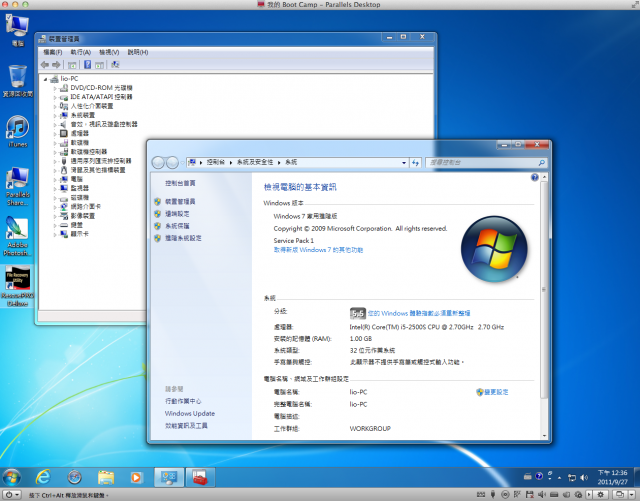This screenshot has width=640, height=501.
Task: Focus the search Control Panel field
Action: (486, 163)
